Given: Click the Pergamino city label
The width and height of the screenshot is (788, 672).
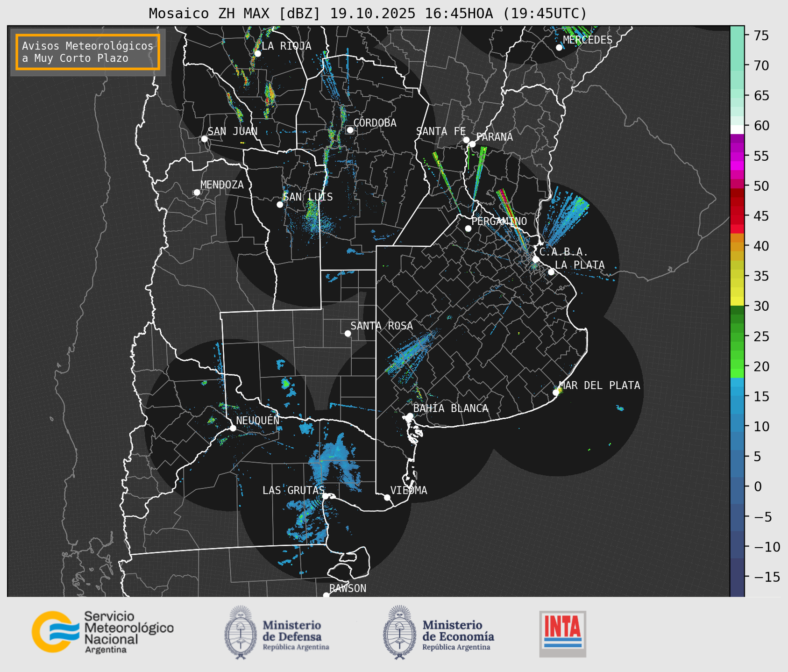Looking at the screenshot, I should click(x=499, y=221).
